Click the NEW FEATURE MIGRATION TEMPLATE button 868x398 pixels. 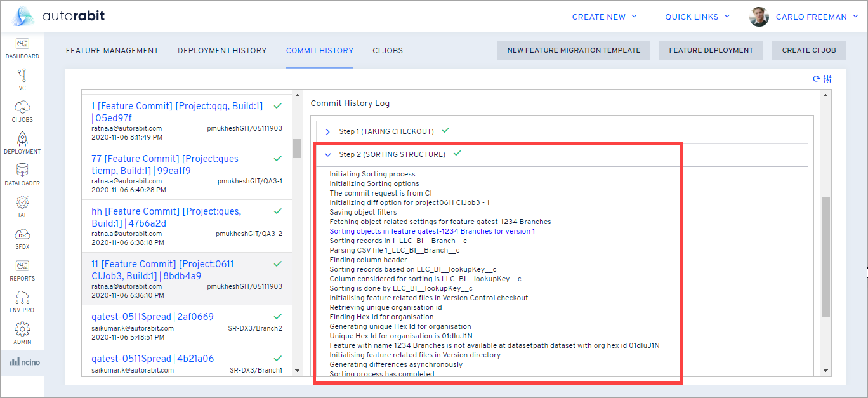click(573, 50)
